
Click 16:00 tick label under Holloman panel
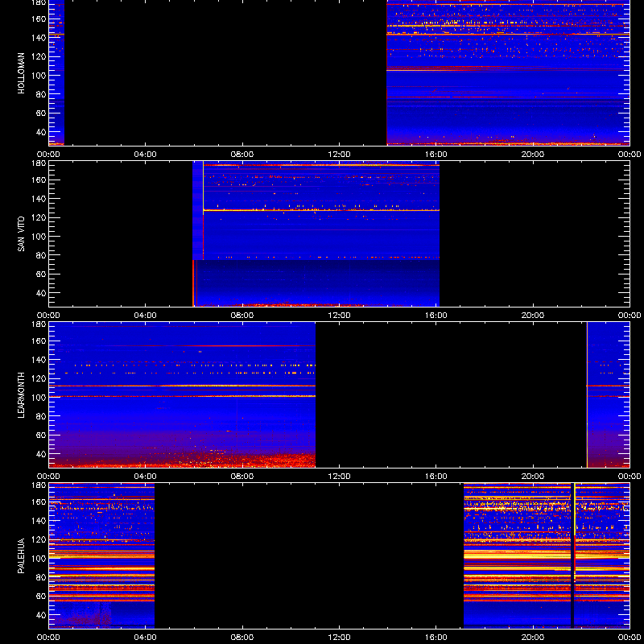tap(436, 155)
